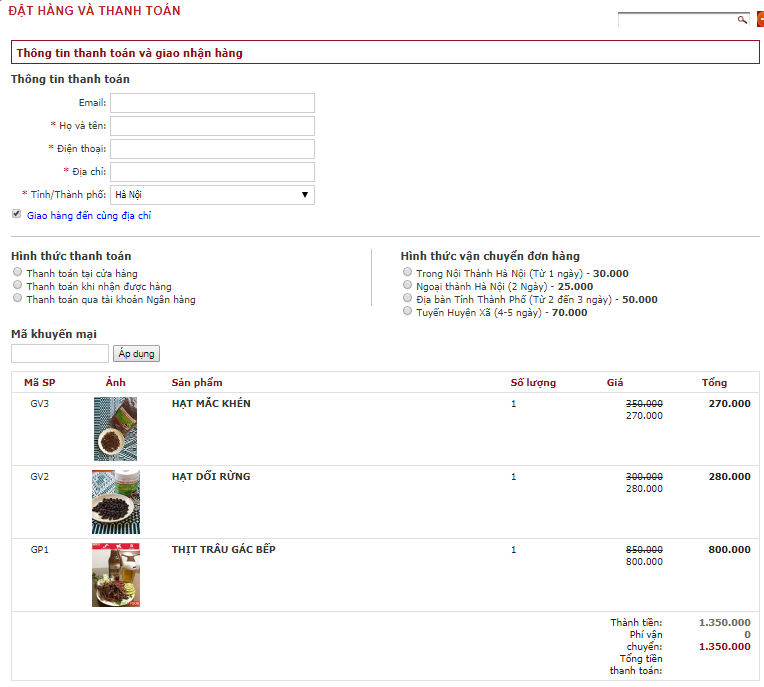Click the Phí vận chuyển label

pos(645,640)
